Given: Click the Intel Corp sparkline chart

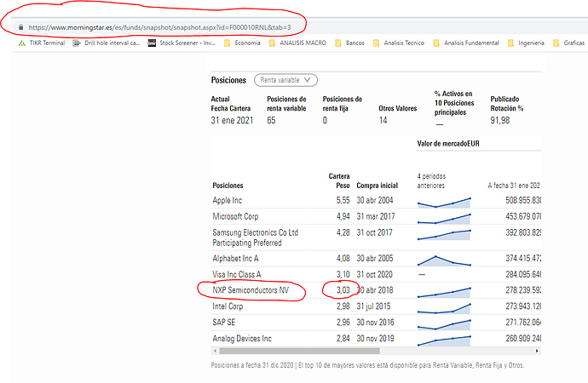Looking at the screenshot, I should tap(444, 308).
